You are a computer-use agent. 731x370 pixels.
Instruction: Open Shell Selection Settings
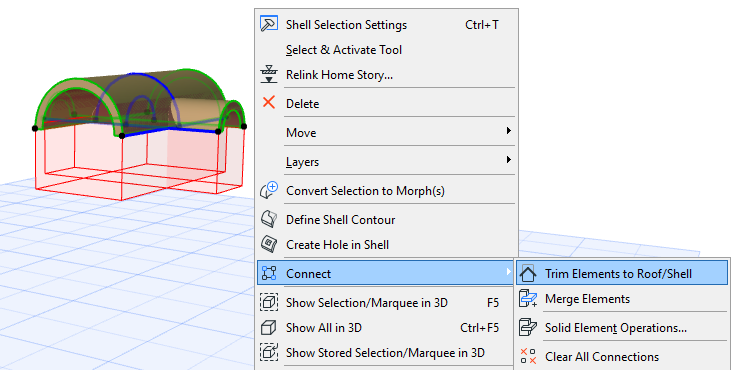tap(386, 24)
